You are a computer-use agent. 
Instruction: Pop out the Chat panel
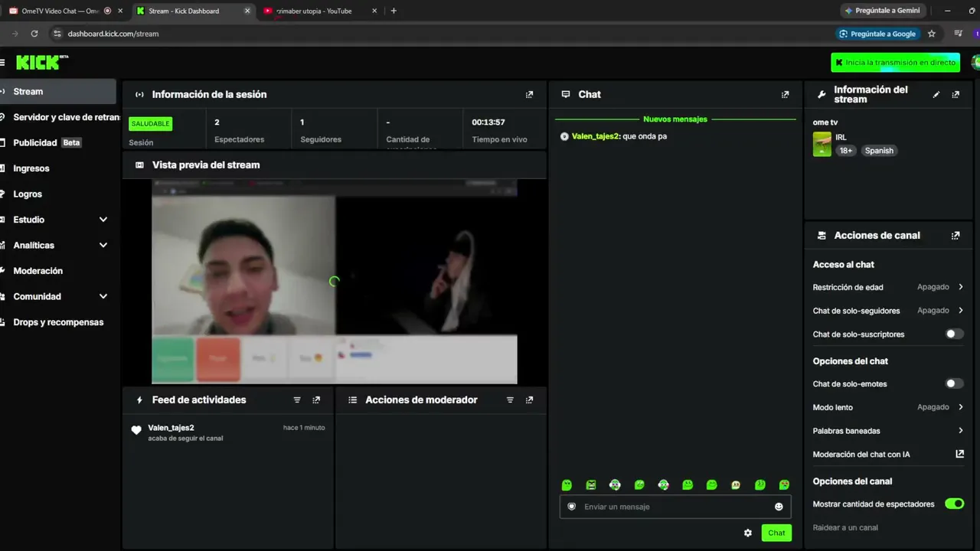(785, 95)
